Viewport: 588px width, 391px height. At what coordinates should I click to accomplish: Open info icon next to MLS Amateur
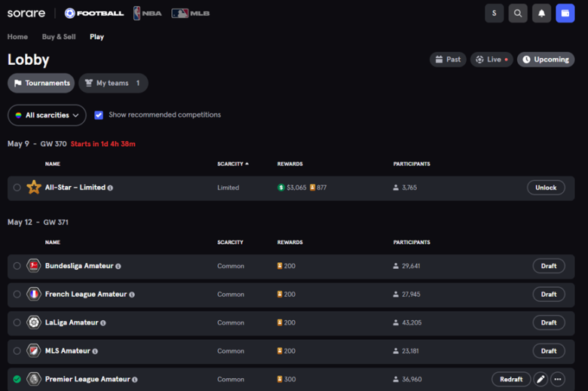point(95,351)
